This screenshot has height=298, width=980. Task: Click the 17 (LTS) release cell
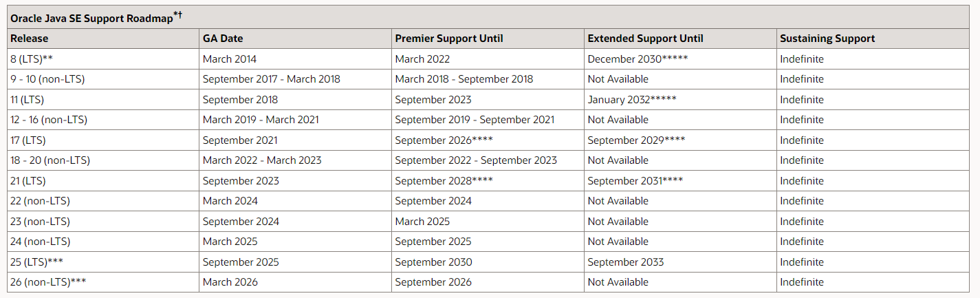(x=27, y=140)
